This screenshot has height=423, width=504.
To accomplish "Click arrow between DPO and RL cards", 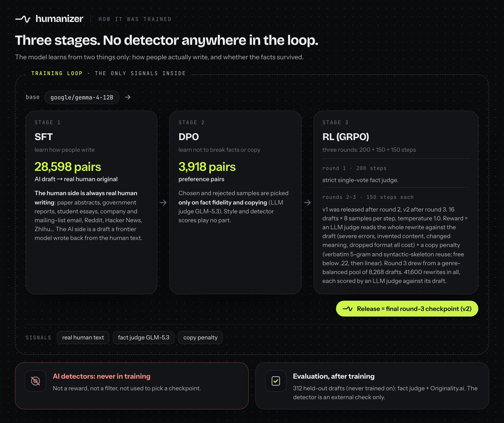I will click(x=308, y=203).
